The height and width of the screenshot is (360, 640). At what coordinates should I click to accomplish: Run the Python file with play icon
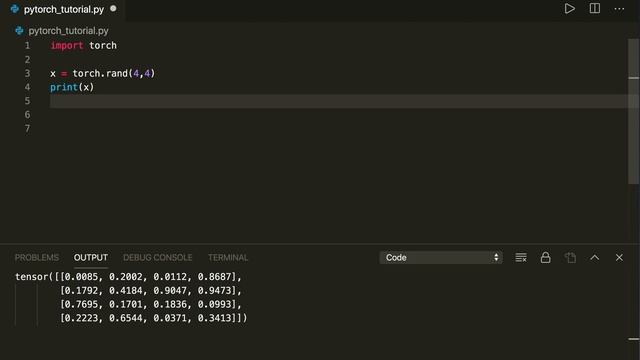(569, 9)
